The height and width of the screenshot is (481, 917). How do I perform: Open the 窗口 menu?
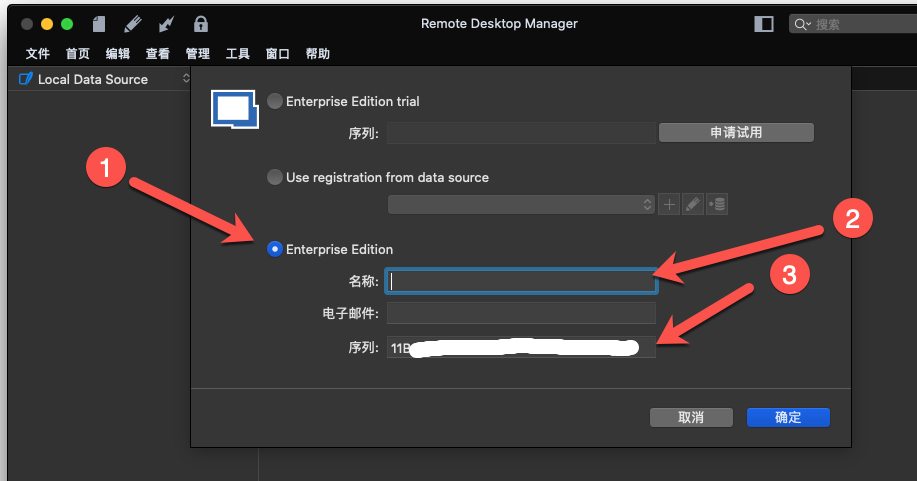[x=278, y=54]
